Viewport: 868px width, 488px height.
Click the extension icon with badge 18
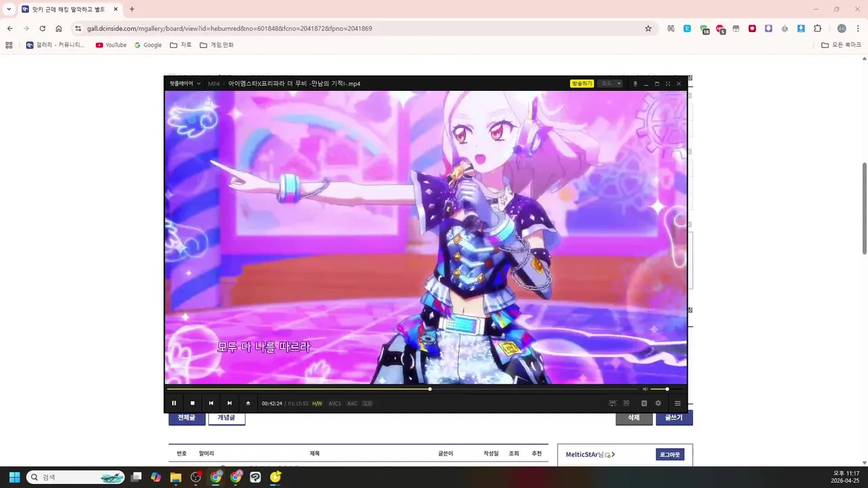(704, 29)
